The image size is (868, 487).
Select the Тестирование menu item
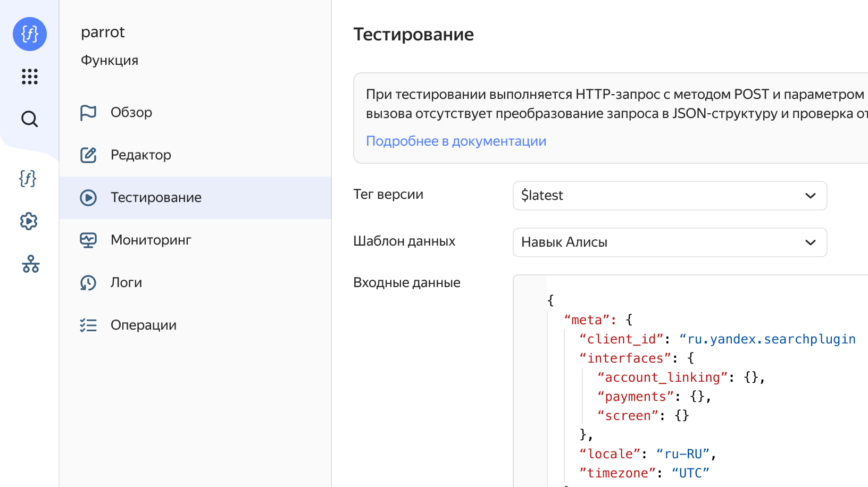coord(195,198)
